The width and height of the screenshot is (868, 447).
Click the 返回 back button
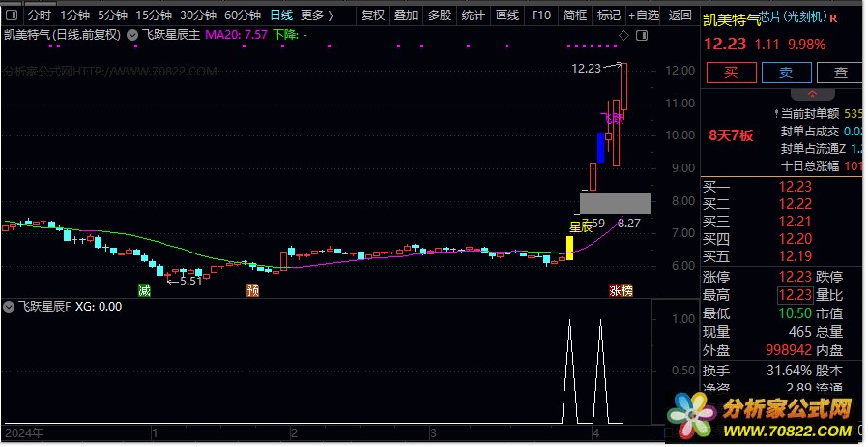pos(680,15)
